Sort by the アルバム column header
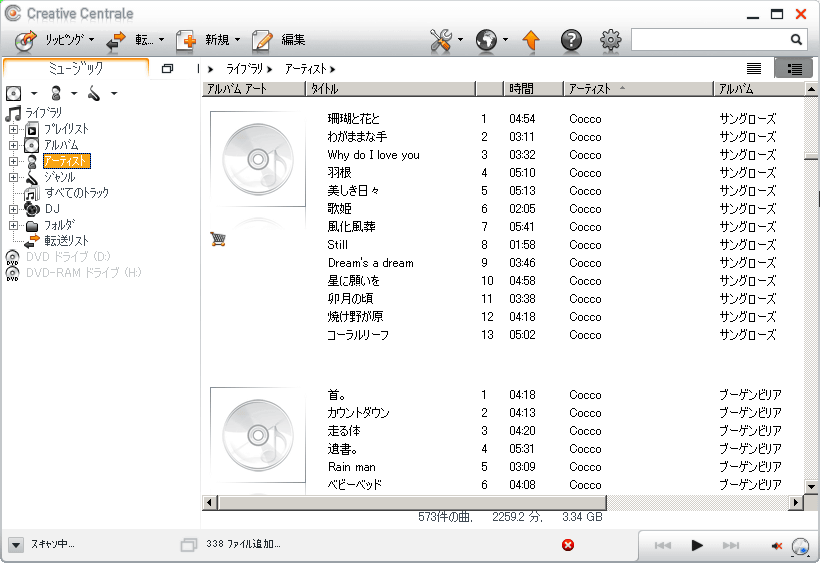 (759, 89)
